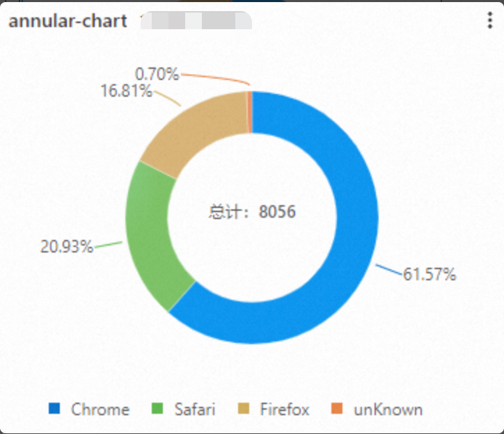Click the green Safari legend color square

point(157,408)
